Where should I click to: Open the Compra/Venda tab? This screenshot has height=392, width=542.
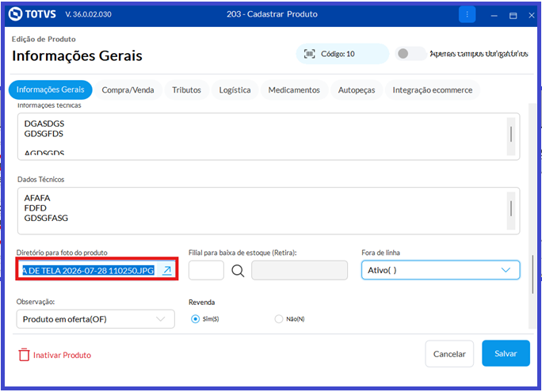128,90
